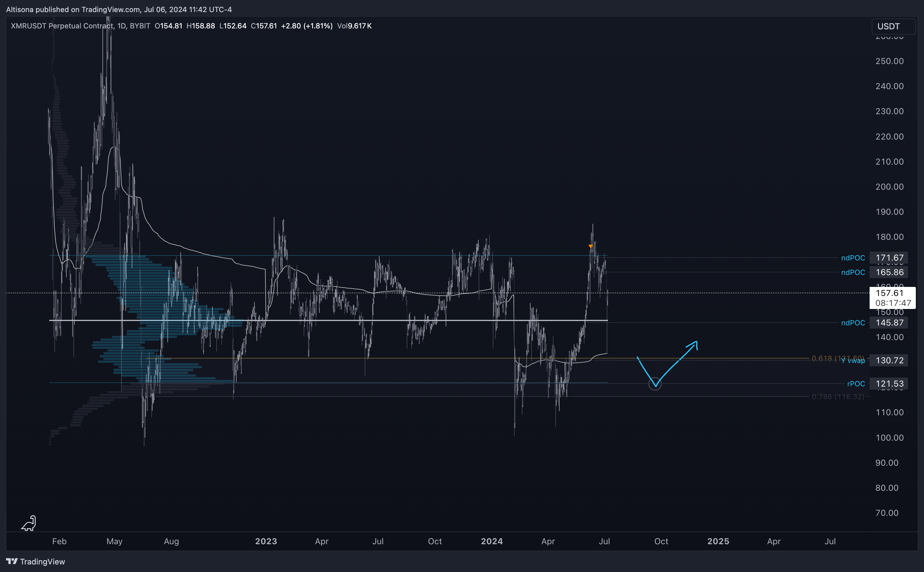Click the 2025 label on time axis
This screenshot has width=924, height=572.
pyautogui.click(x=718, y=541)
